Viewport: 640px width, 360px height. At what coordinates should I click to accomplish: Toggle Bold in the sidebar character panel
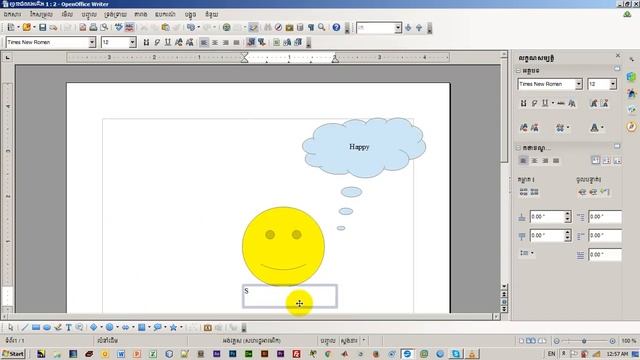click(x=523, y=103)
